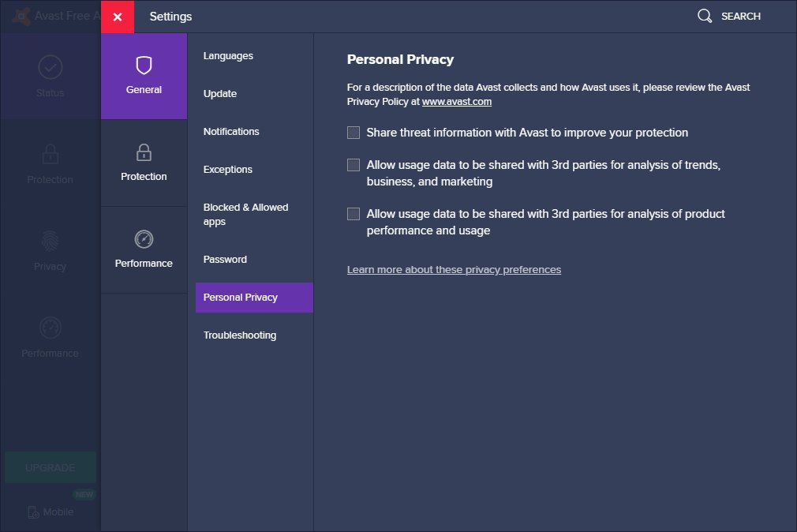This screenshot has width=797, height=532.
Task: Go to Notifications settings
Action: coord(231,132)
